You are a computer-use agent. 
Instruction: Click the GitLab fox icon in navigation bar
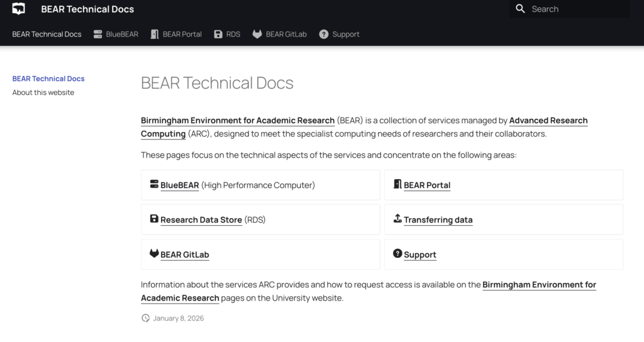pyautogui.click(x=257, y=34)
